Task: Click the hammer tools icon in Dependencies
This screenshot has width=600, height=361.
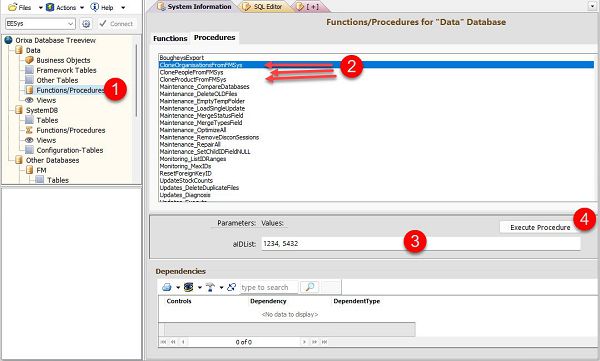Action: [x=210, y=287]
